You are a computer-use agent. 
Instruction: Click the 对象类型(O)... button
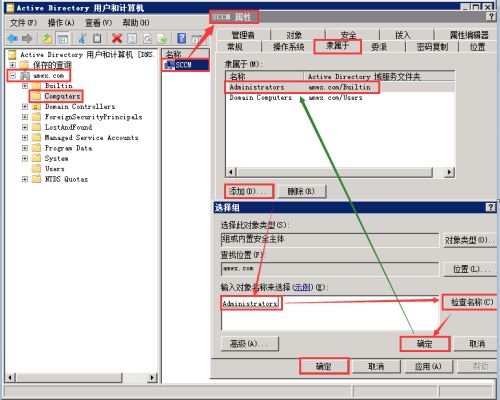(x=470, y=240)
